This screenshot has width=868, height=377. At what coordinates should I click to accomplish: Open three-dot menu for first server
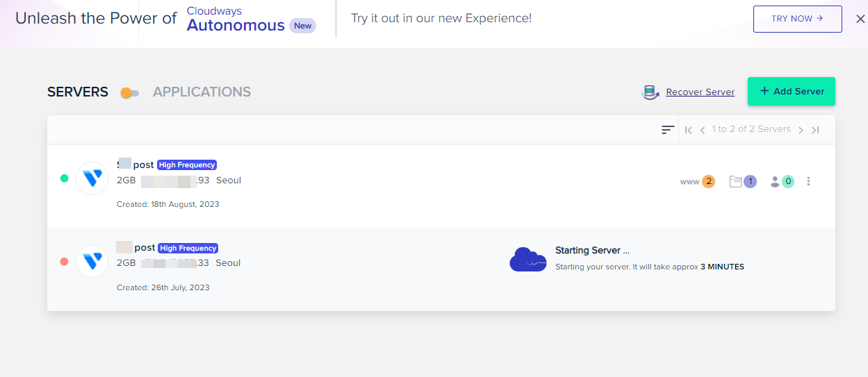[808, 181]
